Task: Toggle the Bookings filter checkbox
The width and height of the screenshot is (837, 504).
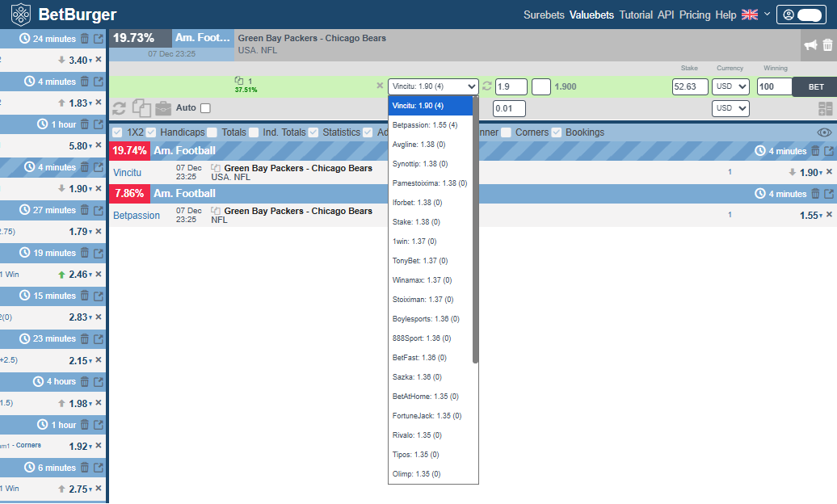Action: pos(556,132)
